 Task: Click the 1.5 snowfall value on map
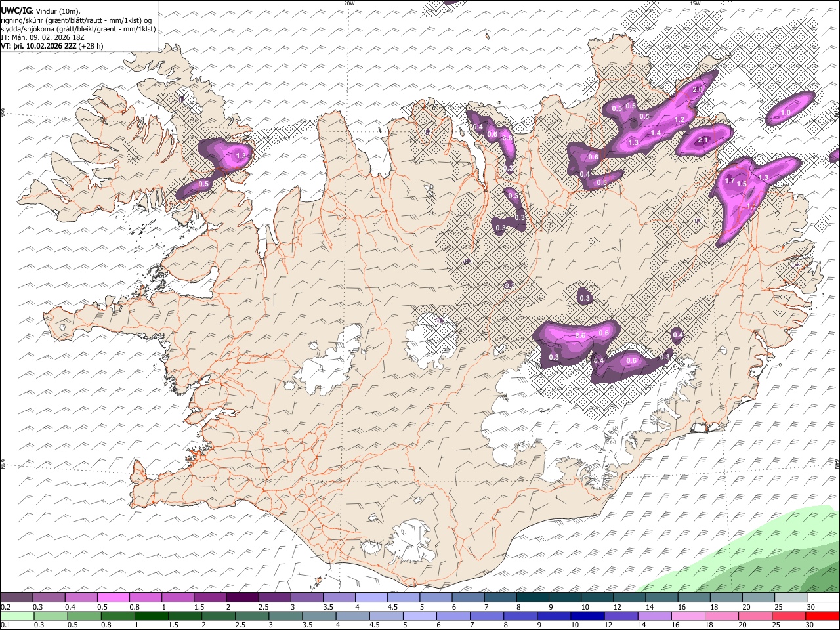(742, 184)
